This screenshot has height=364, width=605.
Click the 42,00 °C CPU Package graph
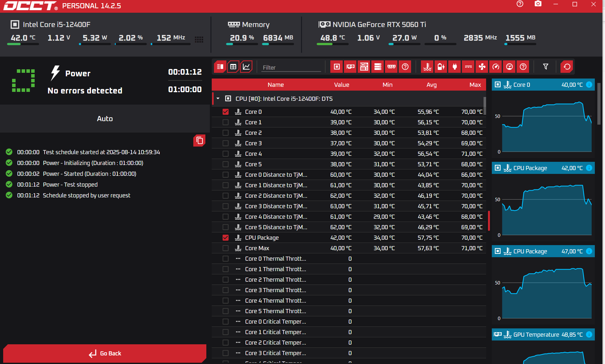543,208
